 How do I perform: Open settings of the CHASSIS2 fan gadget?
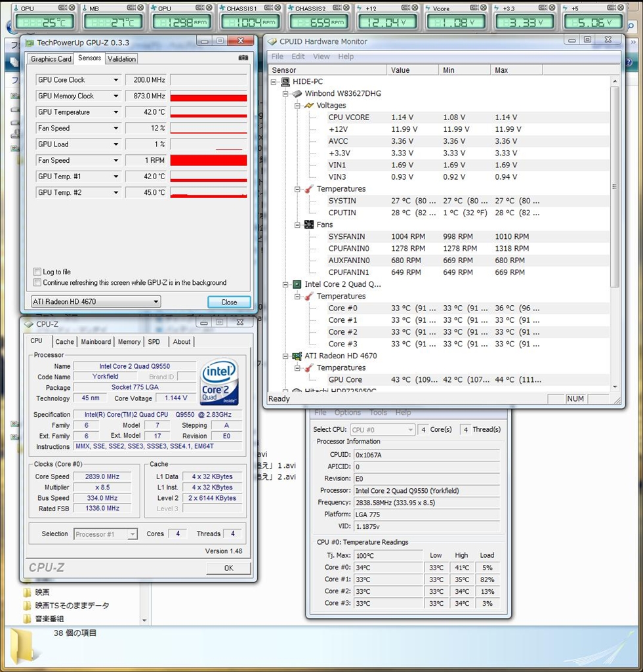337,8
